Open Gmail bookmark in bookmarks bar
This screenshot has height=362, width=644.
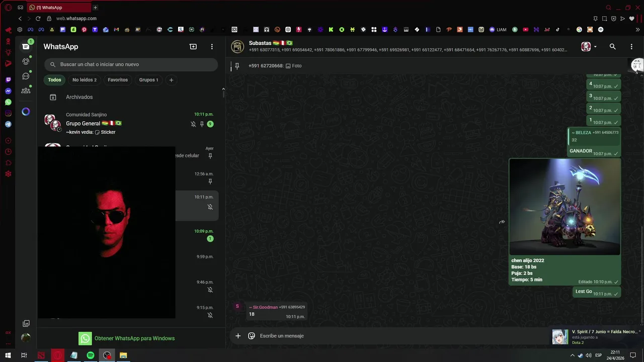point(116,30)
